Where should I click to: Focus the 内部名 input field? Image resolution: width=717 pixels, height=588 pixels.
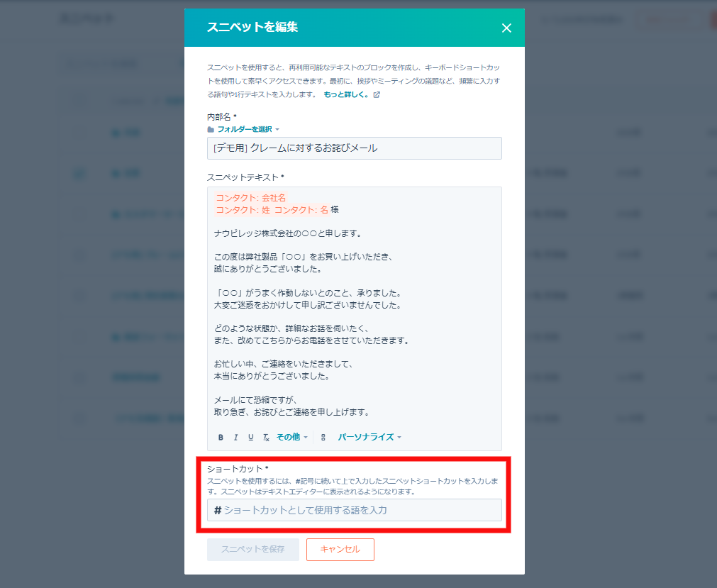pos(355,148)
